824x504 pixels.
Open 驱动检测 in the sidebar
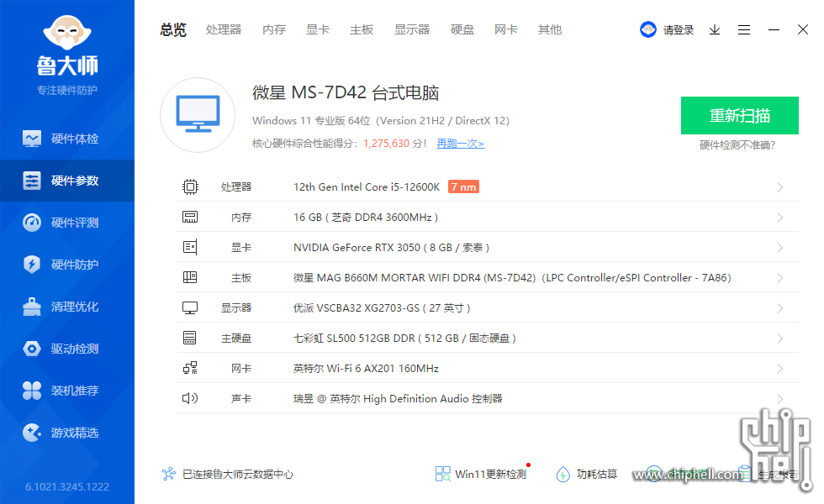click(x=67, y=349)
